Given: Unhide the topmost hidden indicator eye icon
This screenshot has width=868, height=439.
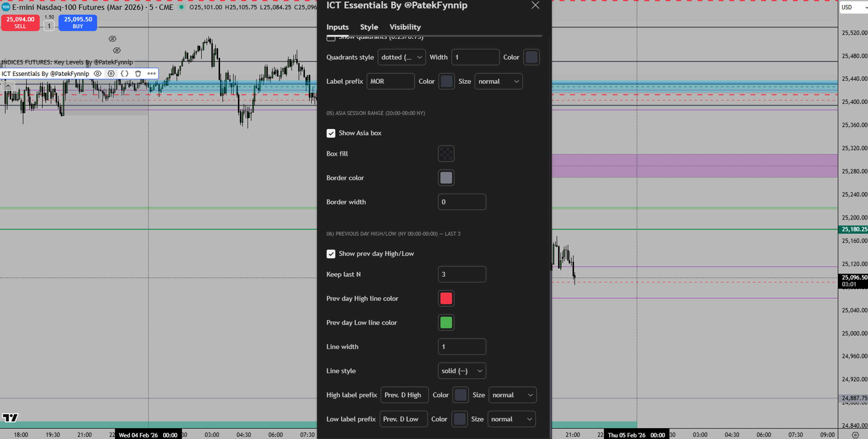Looking at the screenshot, I should pos(113,39).
